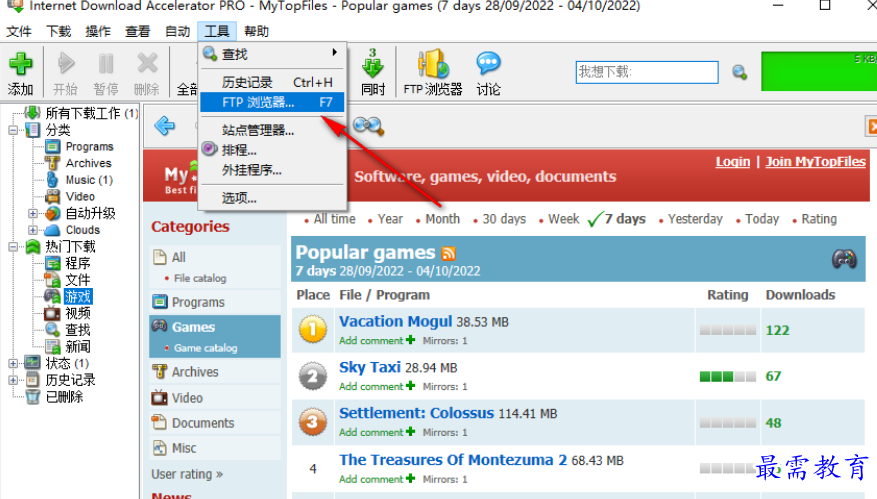Click the bronze place 3 medal icon

313,422
